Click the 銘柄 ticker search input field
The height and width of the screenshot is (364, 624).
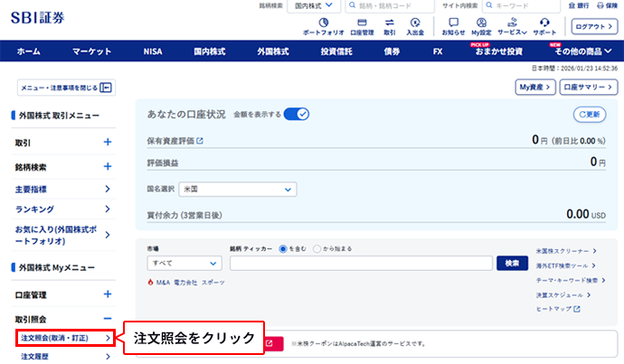click(362, 263)
